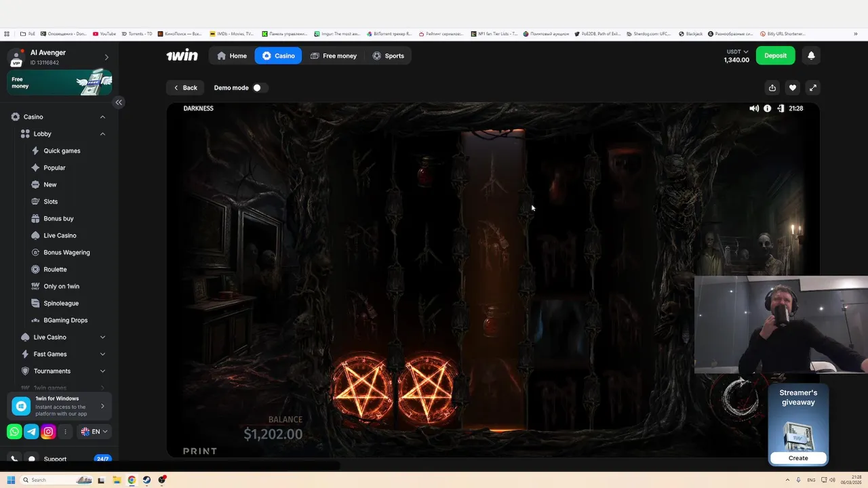Open notifications bell
This screenshot has height=488, width=868.
click(811, 56)
